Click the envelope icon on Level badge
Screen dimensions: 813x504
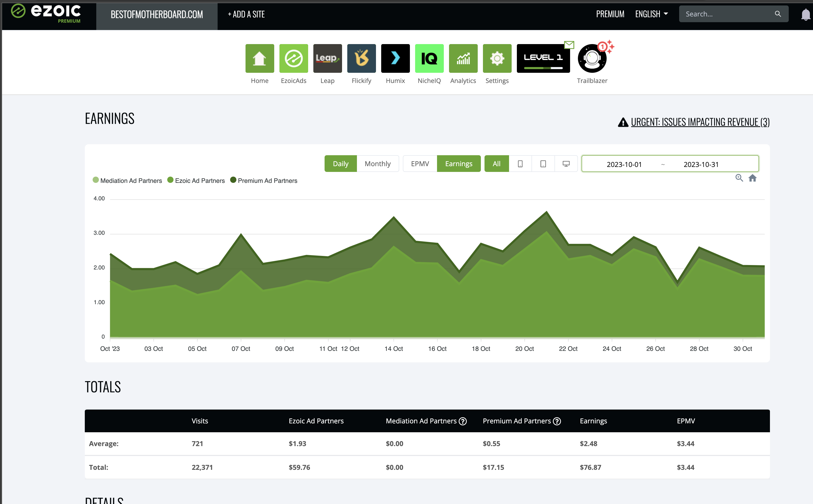(569, 45)
